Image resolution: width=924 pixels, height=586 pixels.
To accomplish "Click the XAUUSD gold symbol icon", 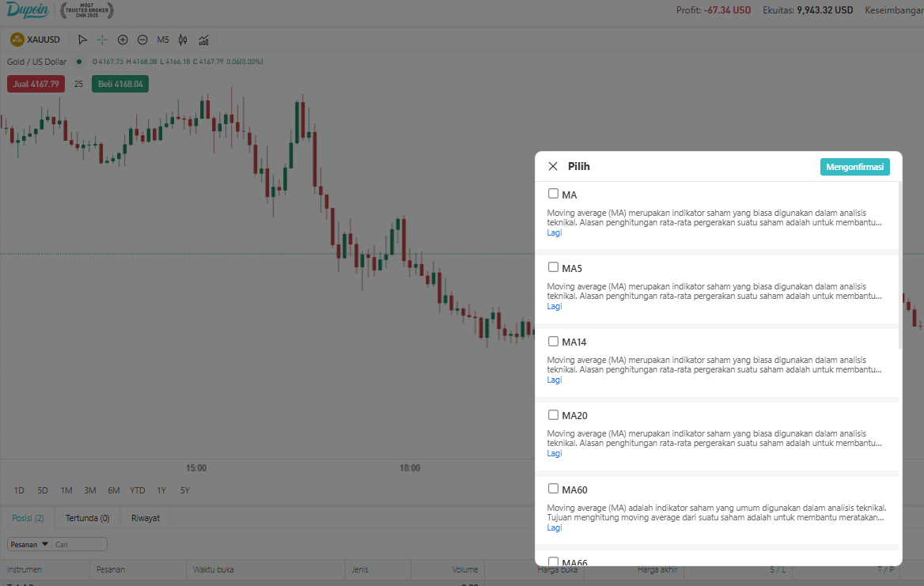I will (x=17, y=40).
